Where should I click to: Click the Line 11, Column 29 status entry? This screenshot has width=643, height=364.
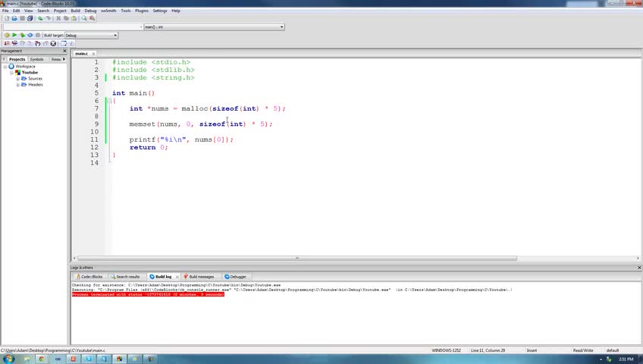(488, 350)
